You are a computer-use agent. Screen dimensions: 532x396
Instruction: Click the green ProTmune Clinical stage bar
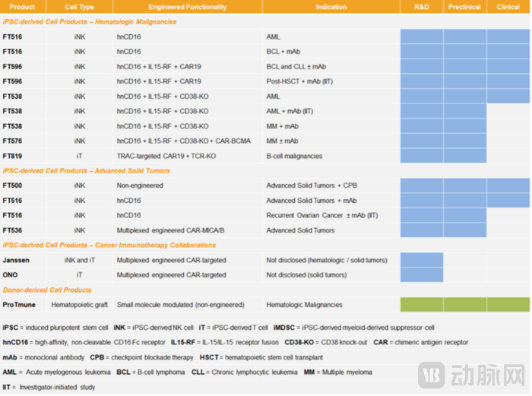pyautogui.click(x=508, y=304)
